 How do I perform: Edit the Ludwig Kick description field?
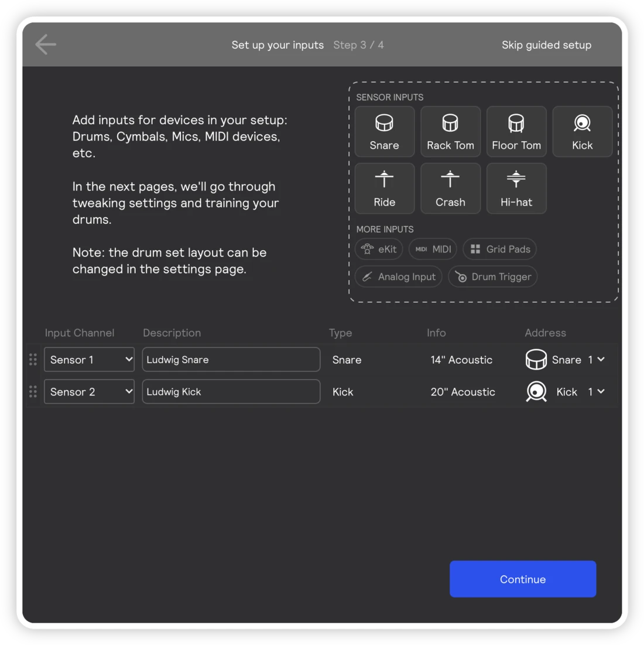click(231, 391)
